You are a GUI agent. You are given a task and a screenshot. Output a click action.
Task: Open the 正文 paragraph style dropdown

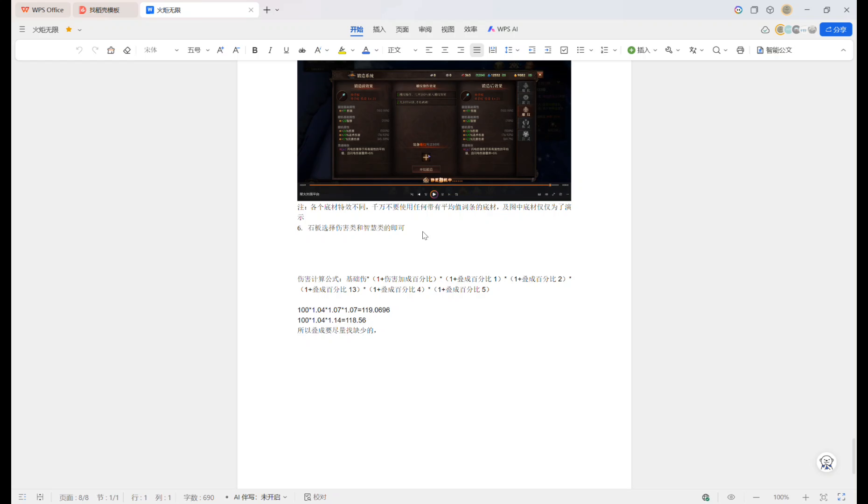point(402,50)
